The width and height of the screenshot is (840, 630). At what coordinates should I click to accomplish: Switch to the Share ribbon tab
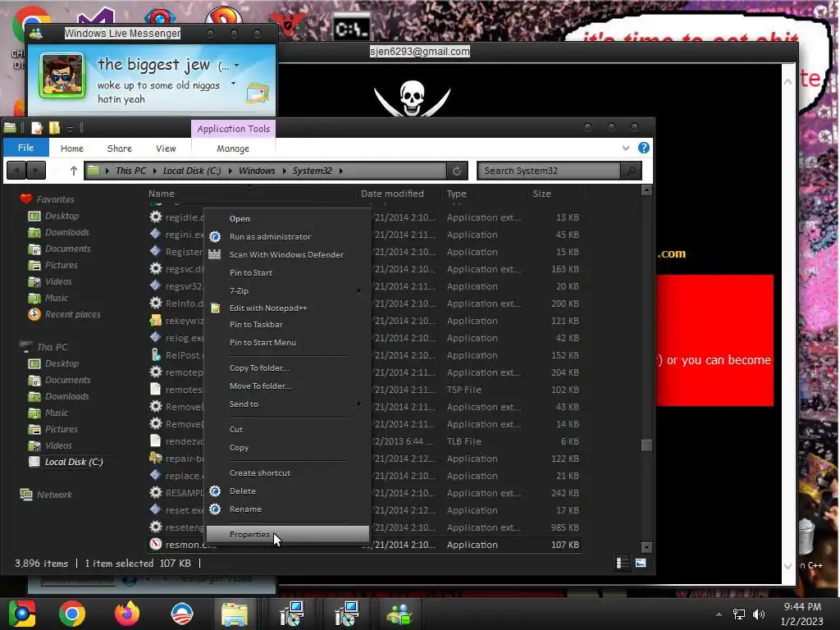[120, 148]
